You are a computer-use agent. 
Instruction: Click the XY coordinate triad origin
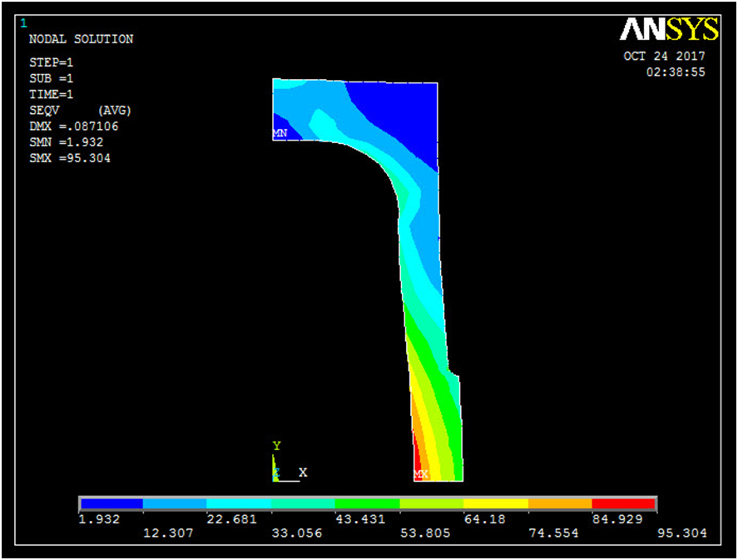(x=275, y=474)
